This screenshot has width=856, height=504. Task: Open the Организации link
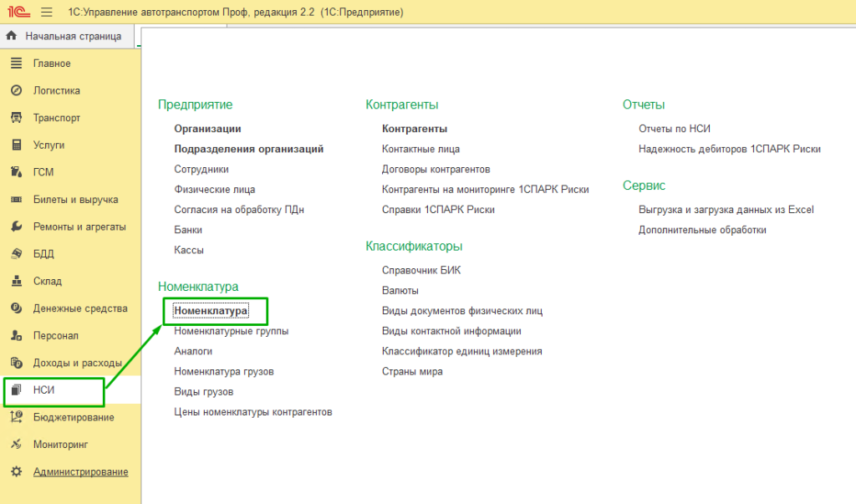[x=207, y=129]
